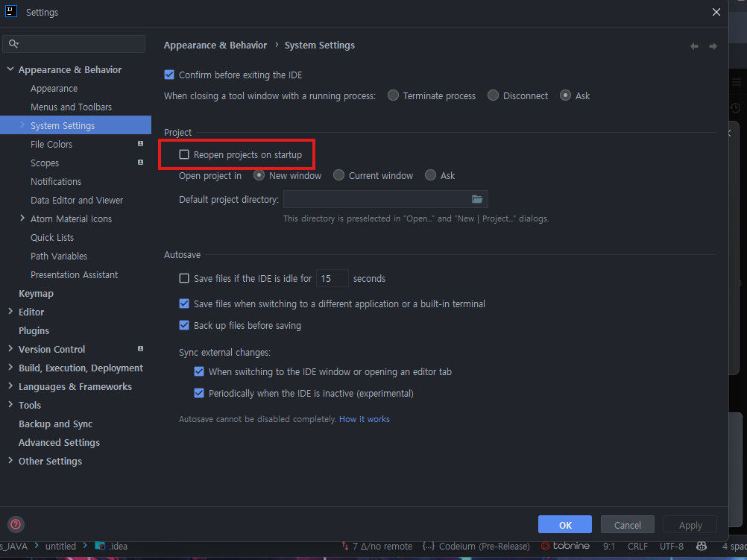Enable Reopen projects on startup

pyautogui.click(x=184, y=154)
